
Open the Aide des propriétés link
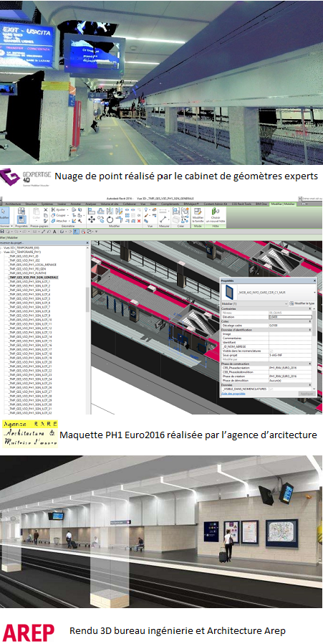[x=233, y=394]
